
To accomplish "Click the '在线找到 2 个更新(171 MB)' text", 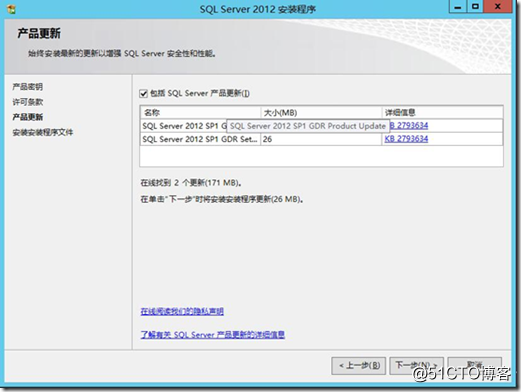I will pos(191,183).
